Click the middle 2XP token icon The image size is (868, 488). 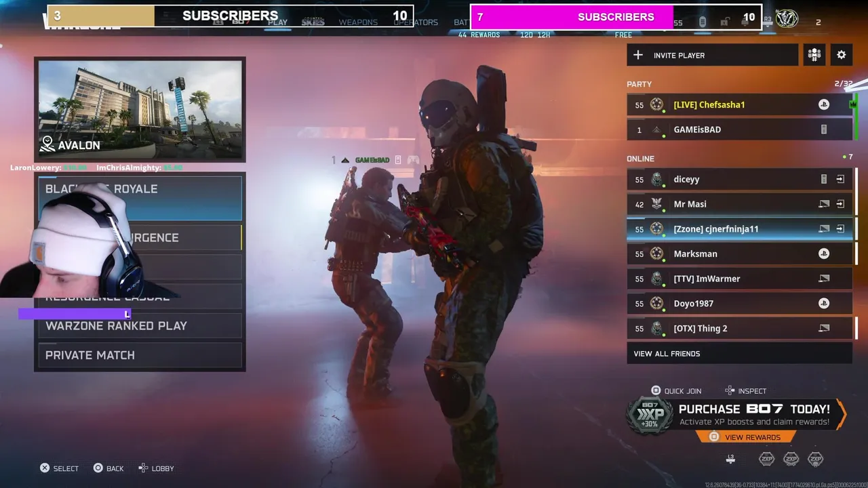point(791,460)
